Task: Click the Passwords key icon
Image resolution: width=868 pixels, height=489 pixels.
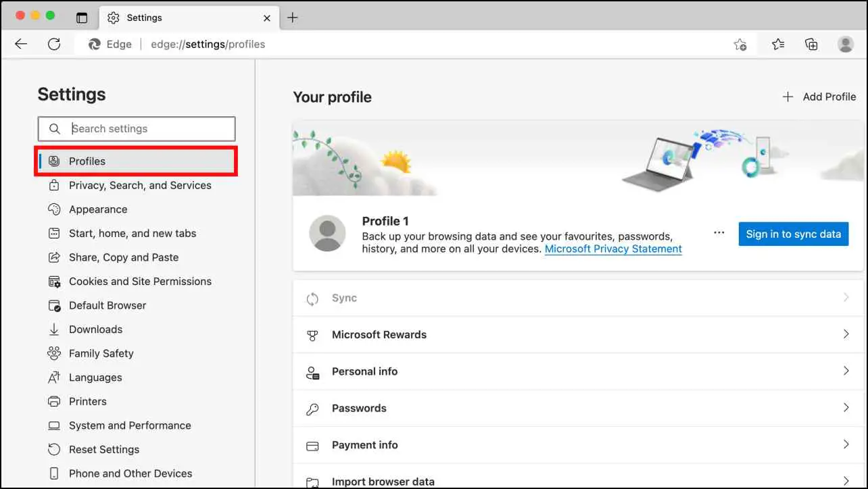Action: pyautogui.click(x=312, y=409)
